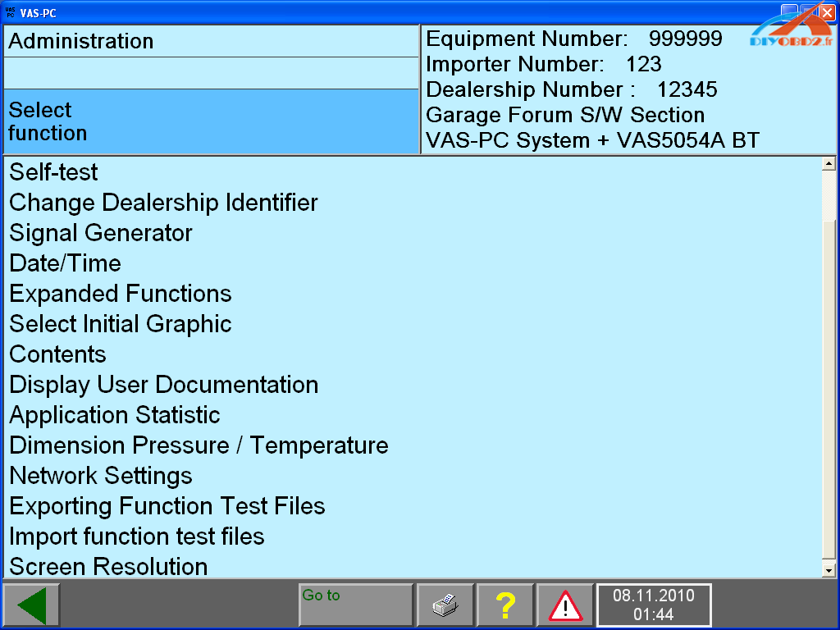The height and width of the screenshot is (630, 840).
Task: Choose Select Initial Graphic
Action: click(x=121, y=324)
